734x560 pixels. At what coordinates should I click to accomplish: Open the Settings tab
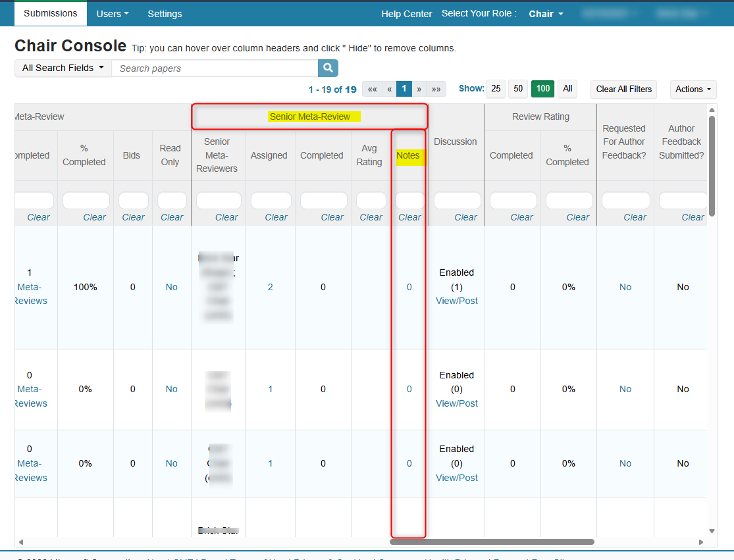[165, 14]
